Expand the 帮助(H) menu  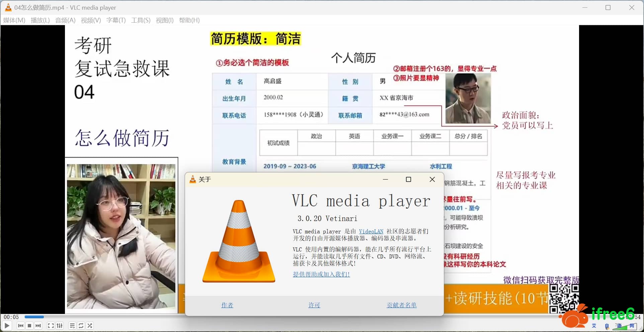click(189, 20)
